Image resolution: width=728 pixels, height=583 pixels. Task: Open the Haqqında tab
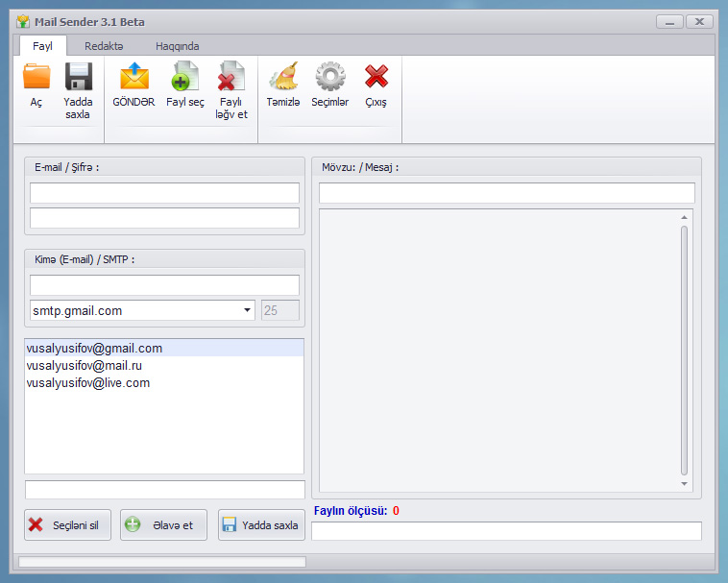tap(178, 45)
